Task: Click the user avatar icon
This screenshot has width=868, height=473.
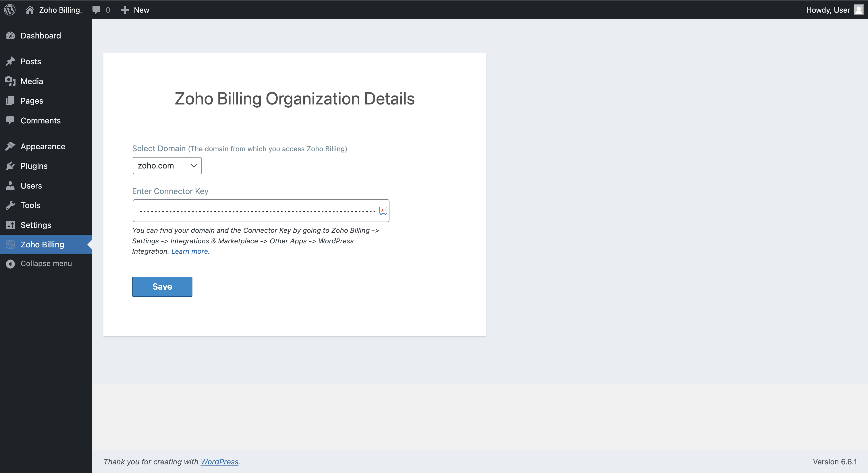Action: (858, 10)
